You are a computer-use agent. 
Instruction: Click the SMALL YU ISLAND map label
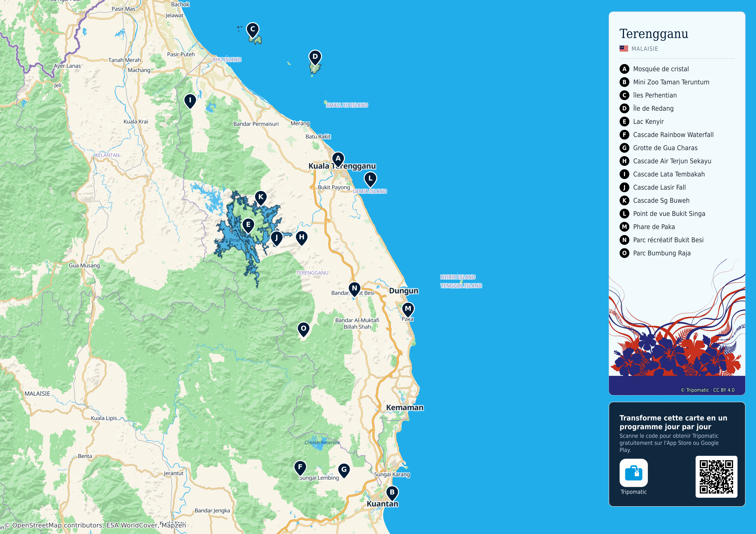(x=347, y=105)
